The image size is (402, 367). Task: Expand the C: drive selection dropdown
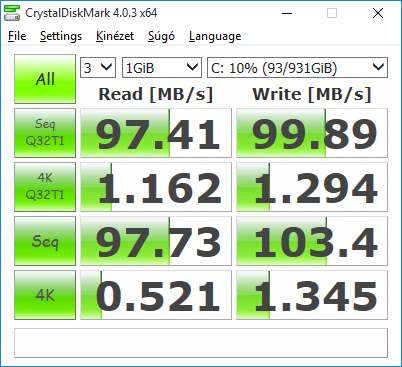pyautogui.click(x=297, y=68)
